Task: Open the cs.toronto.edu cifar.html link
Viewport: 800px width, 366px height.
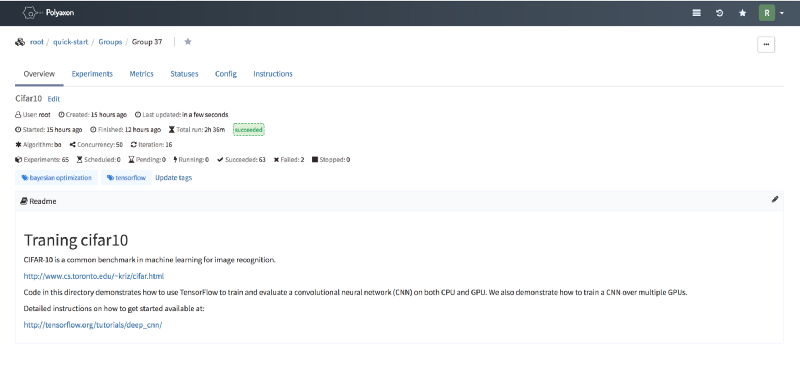Action: (x=94, y=276)
